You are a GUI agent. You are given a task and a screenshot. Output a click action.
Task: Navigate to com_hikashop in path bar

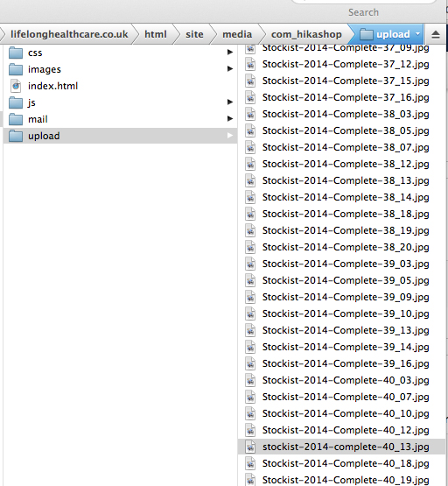coord(306,34)
